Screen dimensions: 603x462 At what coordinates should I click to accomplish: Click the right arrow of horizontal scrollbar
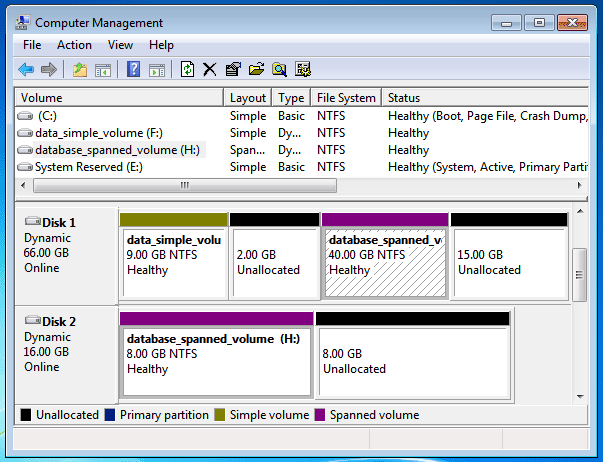[580, 185]
